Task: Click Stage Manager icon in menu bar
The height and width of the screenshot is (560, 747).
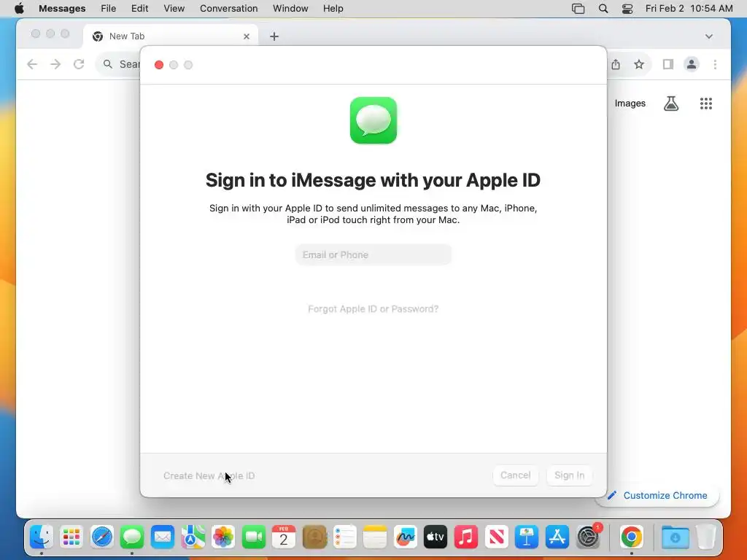Action: point(578,9)
